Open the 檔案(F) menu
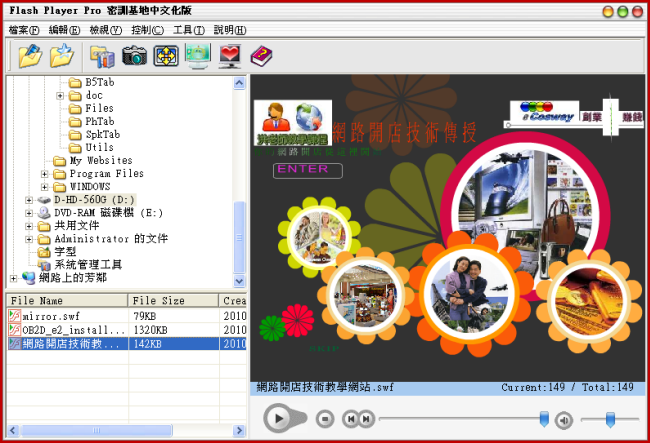 coord(25,30)
